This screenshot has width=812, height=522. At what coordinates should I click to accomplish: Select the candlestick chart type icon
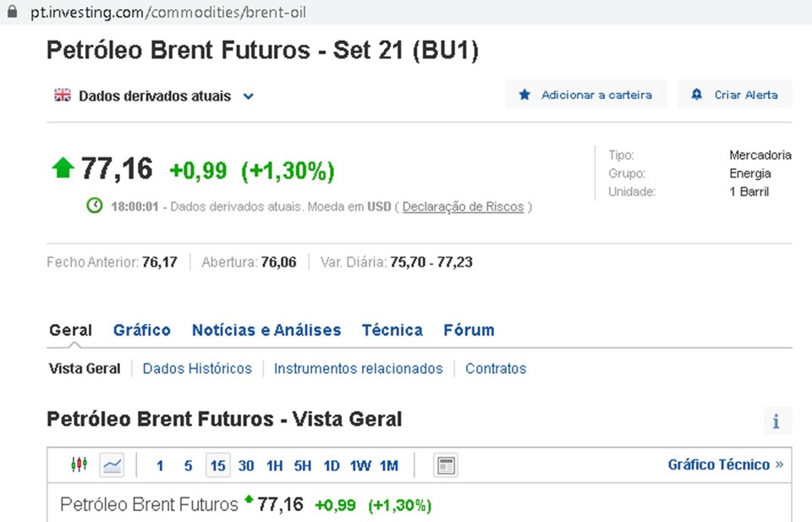pos(80,464)
